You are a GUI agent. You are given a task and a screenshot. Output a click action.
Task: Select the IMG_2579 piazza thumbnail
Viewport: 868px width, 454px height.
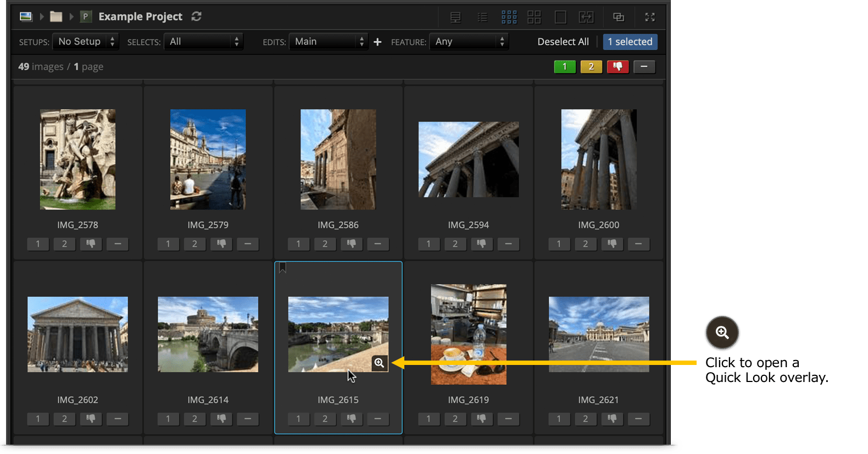(x=208, y=159)
